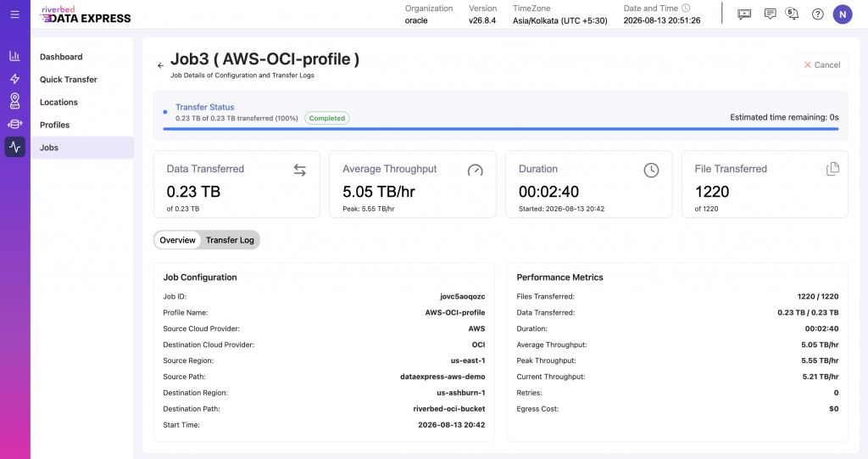Click the Start Time value in Job Configuration

click(x=452, y=424)
